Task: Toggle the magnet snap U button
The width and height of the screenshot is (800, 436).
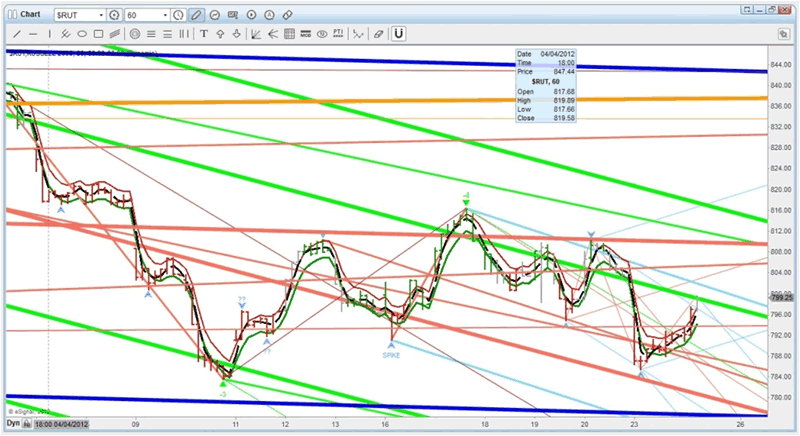Action: pos(398,33)
